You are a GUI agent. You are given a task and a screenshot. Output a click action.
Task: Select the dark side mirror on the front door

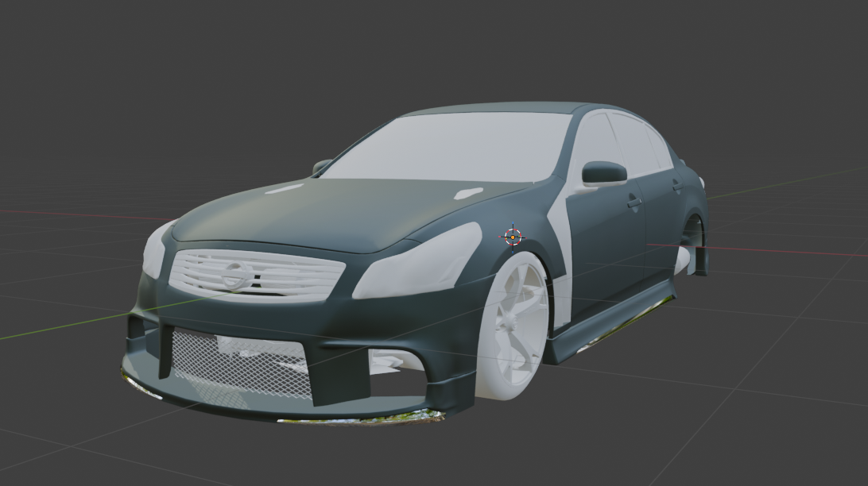coord(604,172)
